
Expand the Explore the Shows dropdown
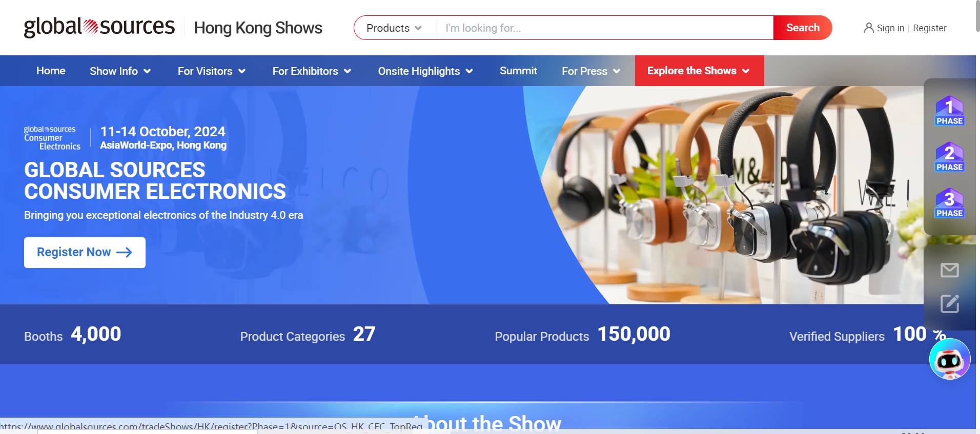pos(699,71)
